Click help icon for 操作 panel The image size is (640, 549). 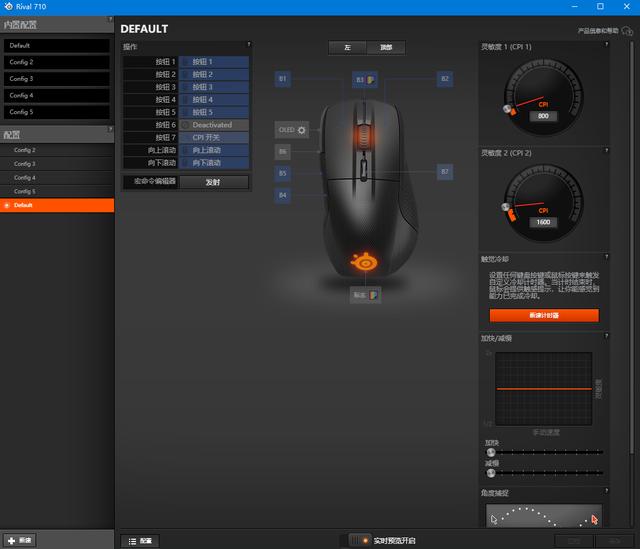pyautogui.click(x=249, y=44)
